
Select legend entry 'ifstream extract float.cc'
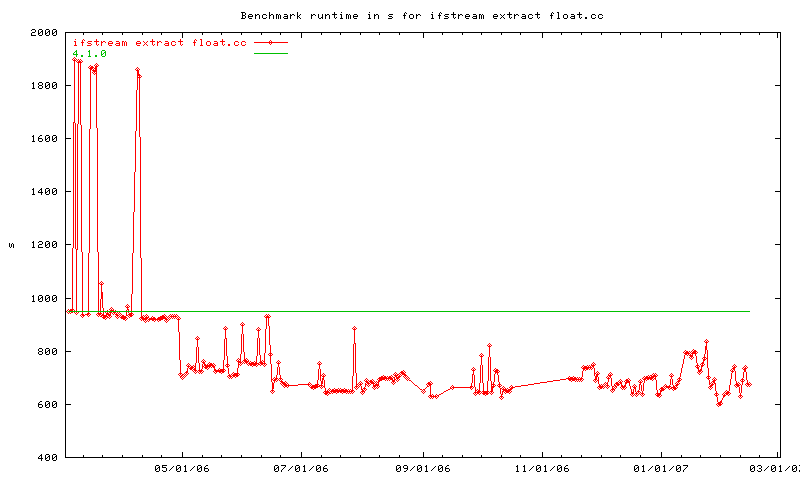point(160,43)
